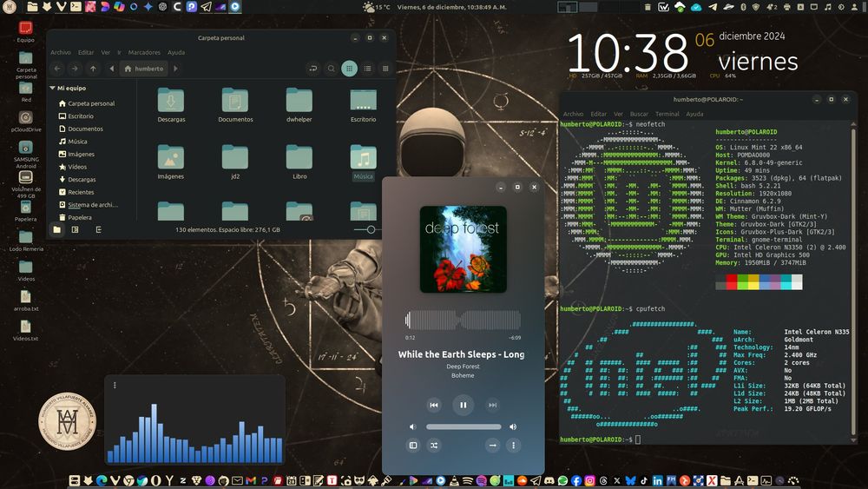Screen dimensions: 868x489
Task: Toggle shuffle mode in music player
Action: [x=434, y=446]
